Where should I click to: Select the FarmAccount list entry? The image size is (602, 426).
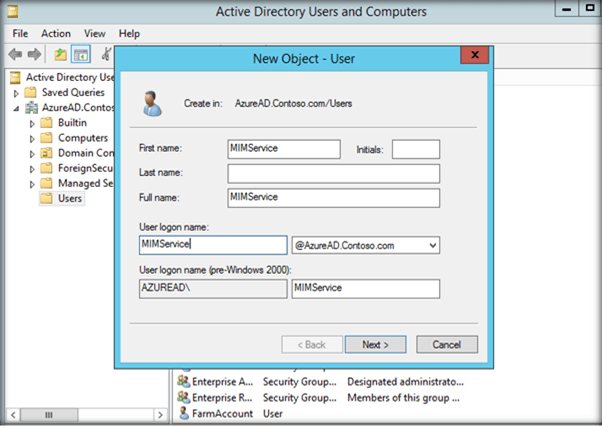[x=222, y=413]
